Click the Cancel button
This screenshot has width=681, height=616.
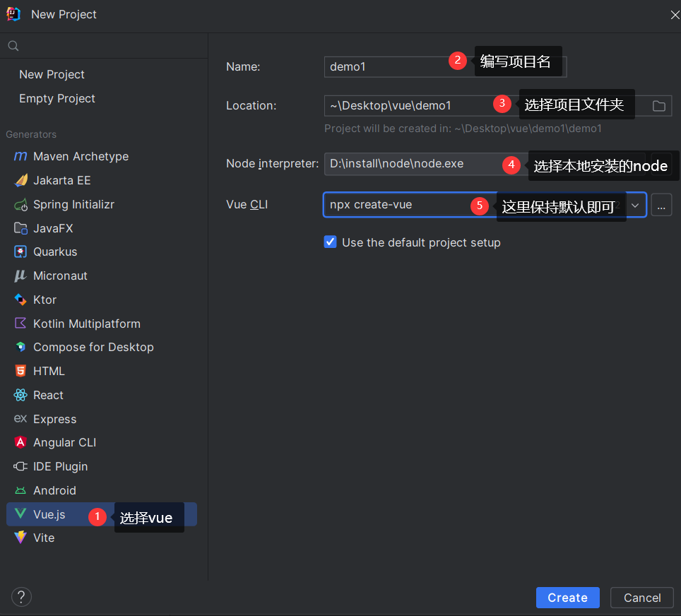pos(642,598)
